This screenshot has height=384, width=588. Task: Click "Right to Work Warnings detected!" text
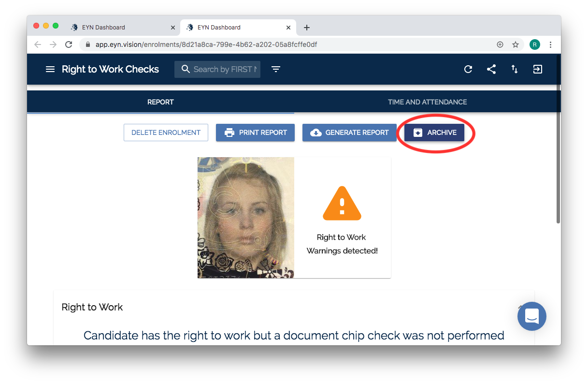pyautogui.click(x=342, y=244)
